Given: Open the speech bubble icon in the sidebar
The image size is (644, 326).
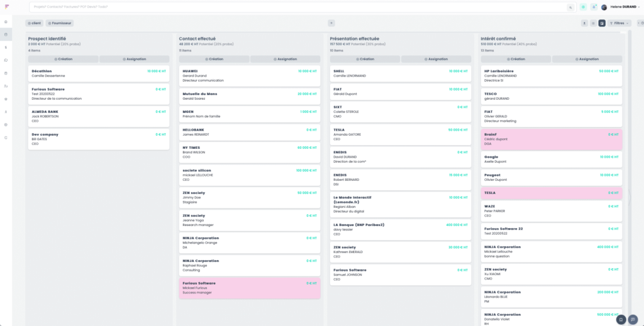Looking at the screenshot, I should 6,60.
